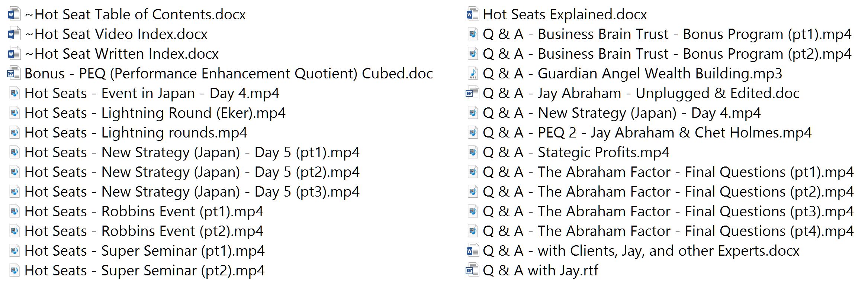Click the Word icon for ~Hot Seat Table of Contents.docx
This screenshot has width=868, height=288.
click(x=14, y=14)
